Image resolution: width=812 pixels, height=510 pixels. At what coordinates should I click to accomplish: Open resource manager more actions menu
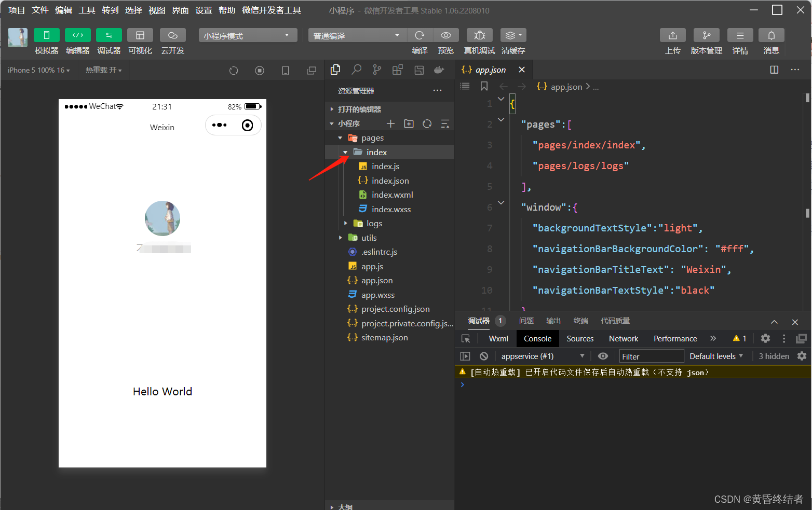[437, 90]
